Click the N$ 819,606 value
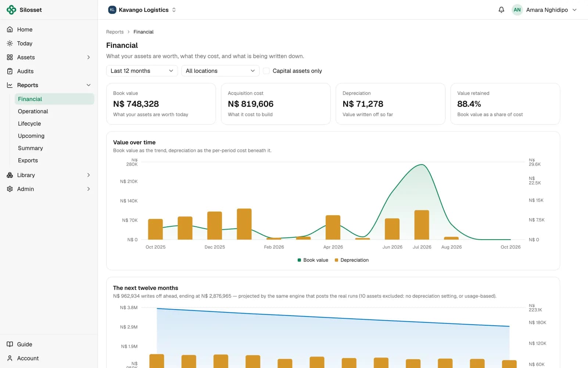The width and height of the screenshot is (588, 368). pyautogui.click(x=251, y=104)
